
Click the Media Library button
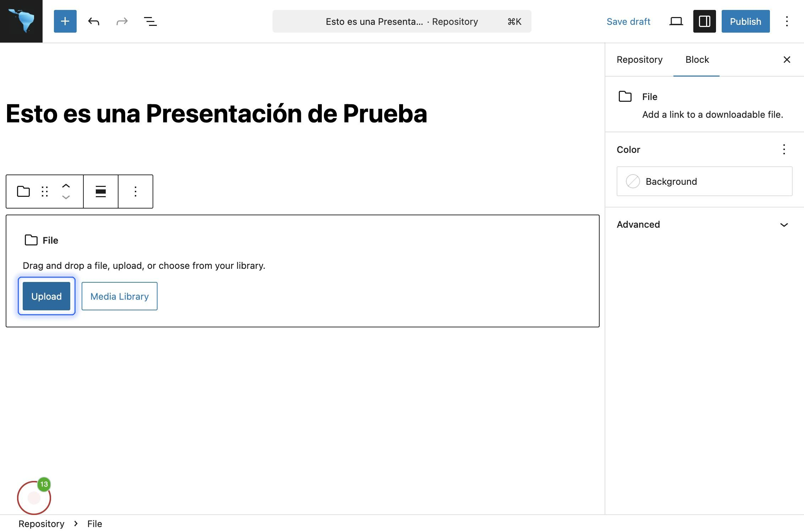click(x=120, y=296)
